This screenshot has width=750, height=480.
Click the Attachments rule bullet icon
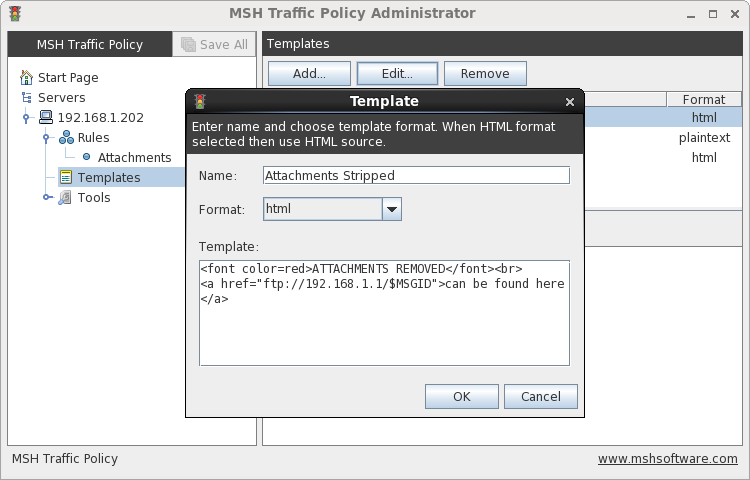(x=87, y=157)
